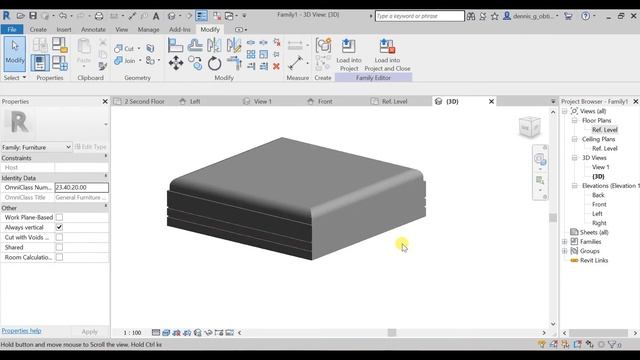Click the Default 3D View icon
This screenshot has width=640, height=360.
coord(171,16)
